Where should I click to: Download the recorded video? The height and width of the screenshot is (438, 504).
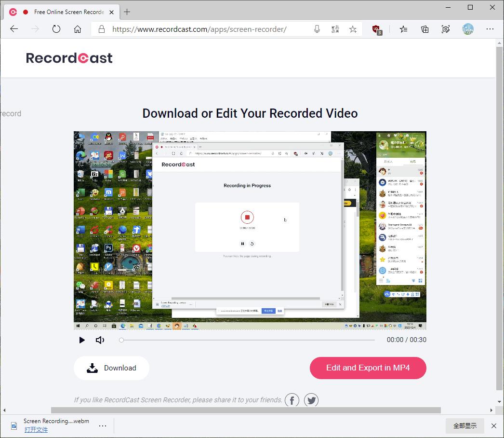[111, 368]
